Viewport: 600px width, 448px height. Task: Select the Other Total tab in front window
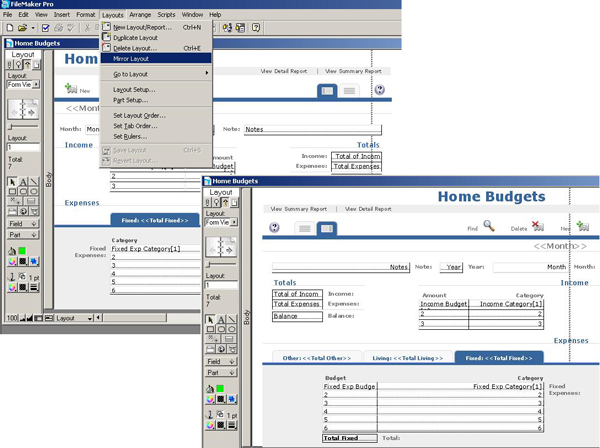(x=317, y=358)
